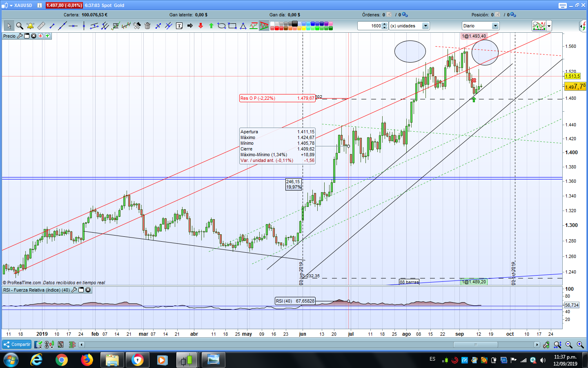The width and height of the screenshot is (588, 368).
Task: Toggle the red triangle pattern tool
Action: (x=264, y=26)
